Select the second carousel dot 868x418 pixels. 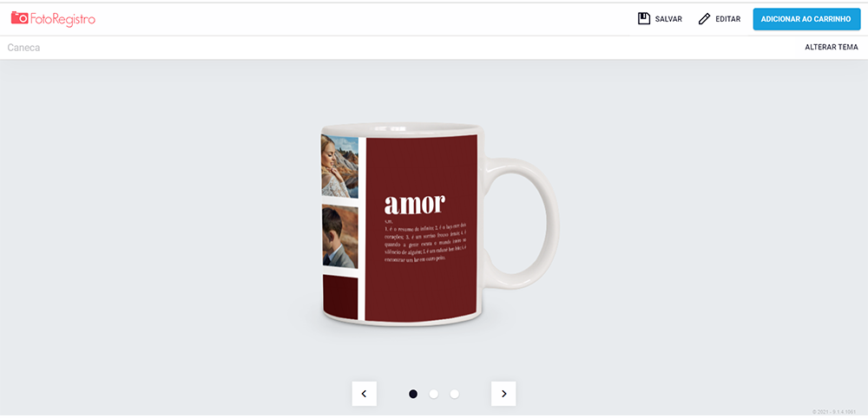[x=434, y=394]
